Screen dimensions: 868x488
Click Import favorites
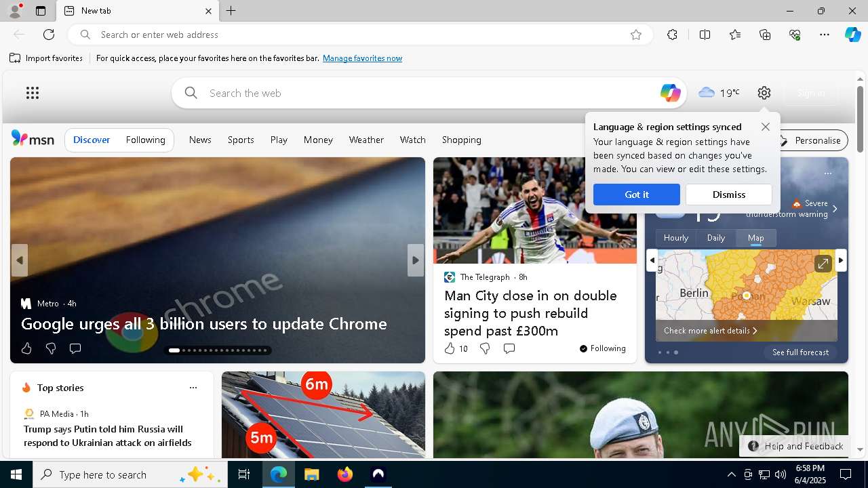coord(46,58)
